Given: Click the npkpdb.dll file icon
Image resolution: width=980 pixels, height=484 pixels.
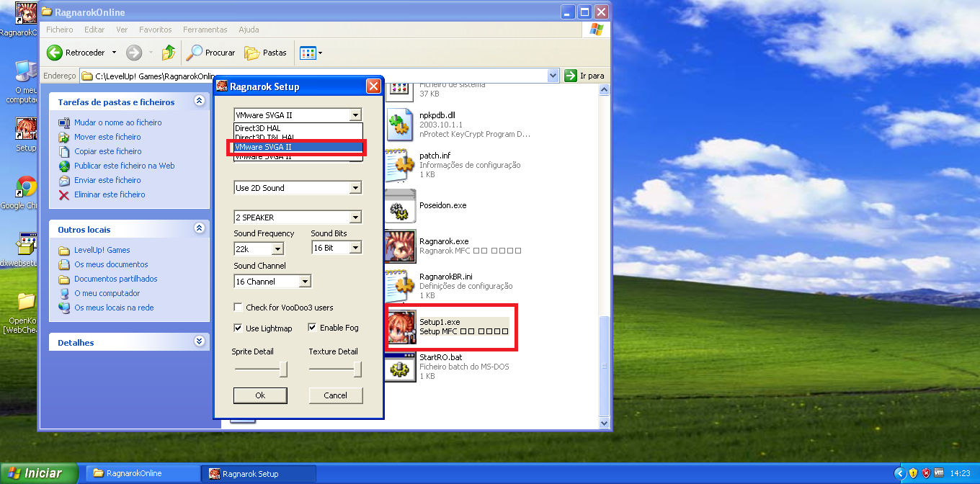Looking at the screenshot, I should (400, 125).
